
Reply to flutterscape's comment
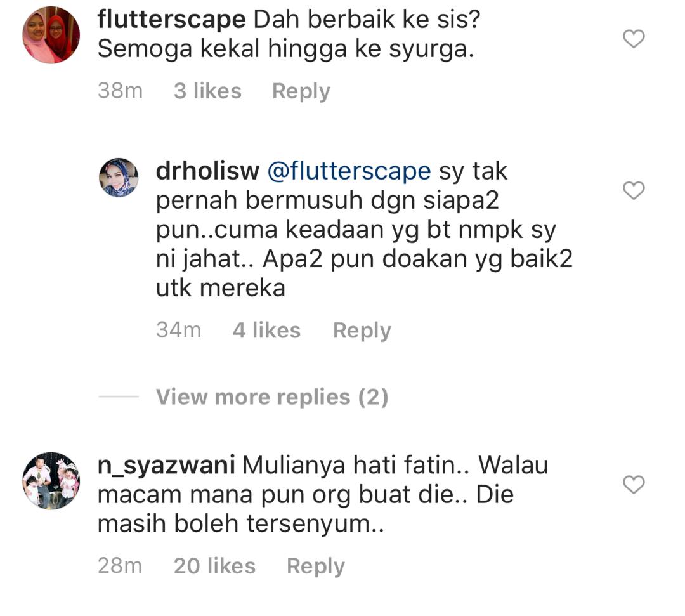coord(301,92)
